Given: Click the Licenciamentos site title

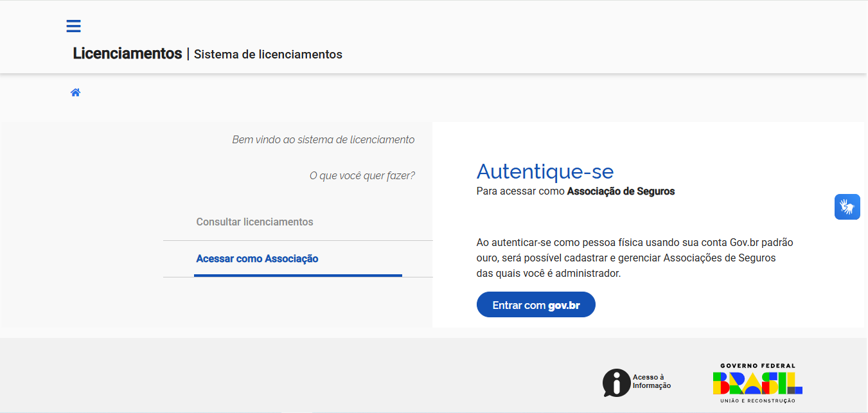Looking at the screenshot, I should click(127, 54).
